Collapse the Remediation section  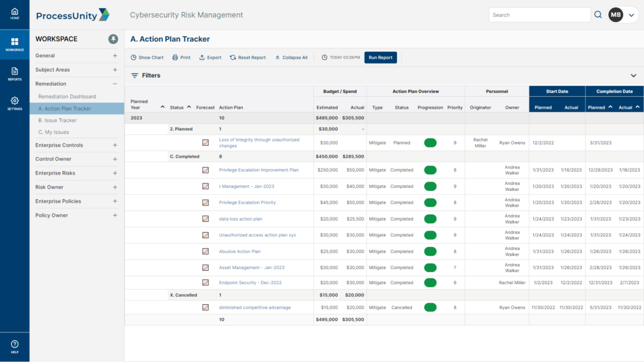[115, 84]
